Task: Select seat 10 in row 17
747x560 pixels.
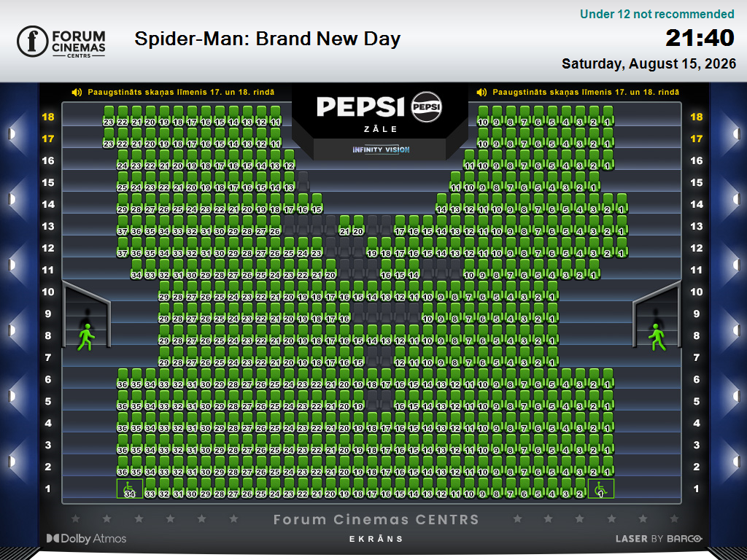Action: pyautogui.click(x=483, y=138)
